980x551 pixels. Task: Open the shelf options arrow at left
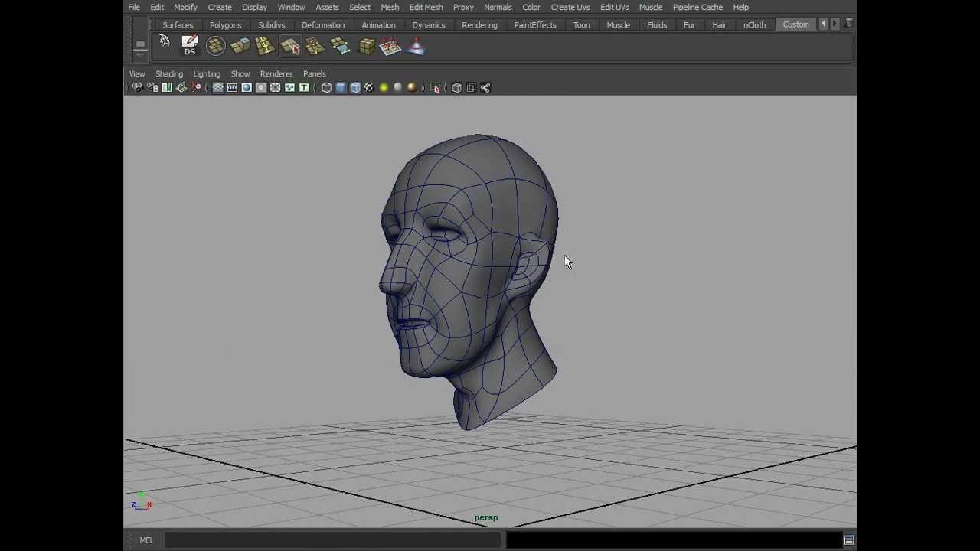pos(140,56)
